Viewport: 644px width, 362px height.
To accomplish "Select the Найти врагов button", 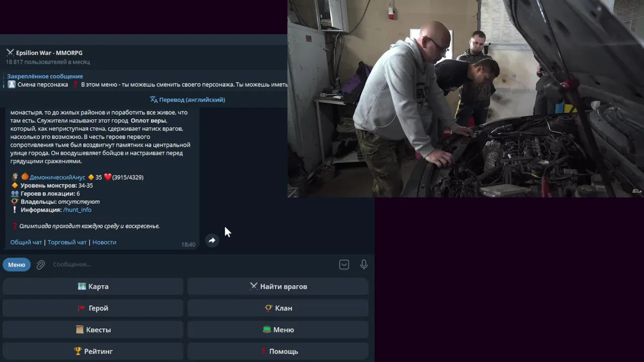I will click(x=278, y=287).
